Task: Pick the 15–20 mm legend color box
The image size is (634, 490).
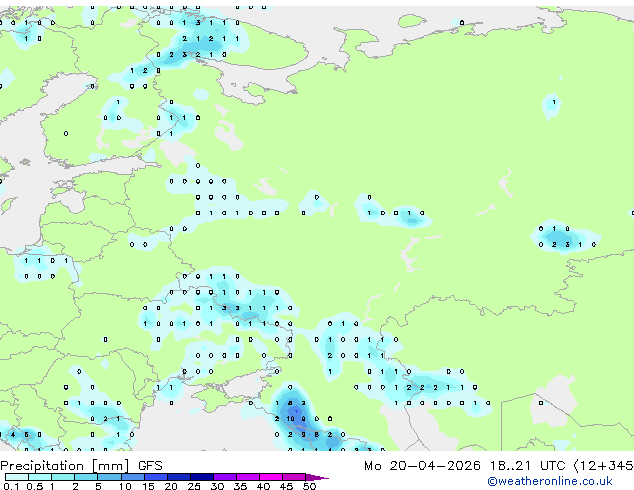Action: click(155, 477)
